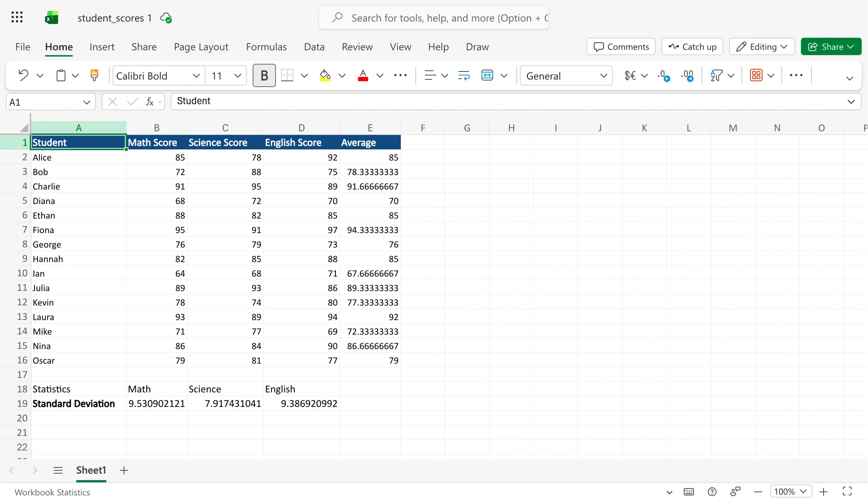Switch to the Data tab
The height and width of the screenshot is (499, 868).
pyautogui.click(x=314, y=47)
